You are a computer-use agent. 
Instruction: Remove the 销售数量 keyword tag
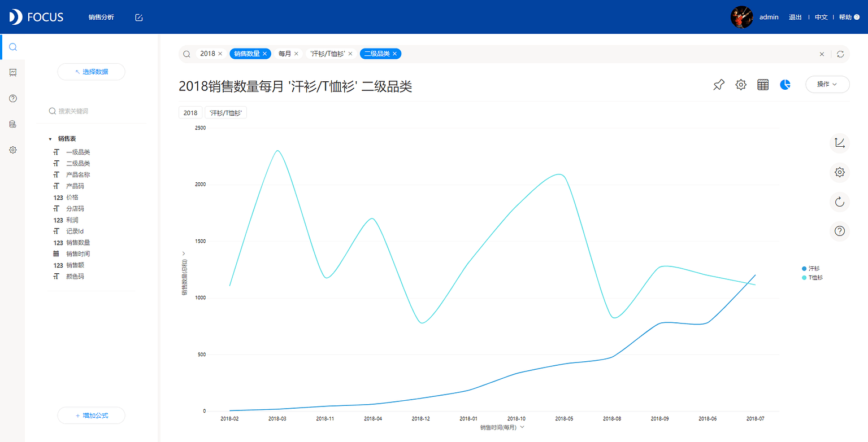click(264, 54)
